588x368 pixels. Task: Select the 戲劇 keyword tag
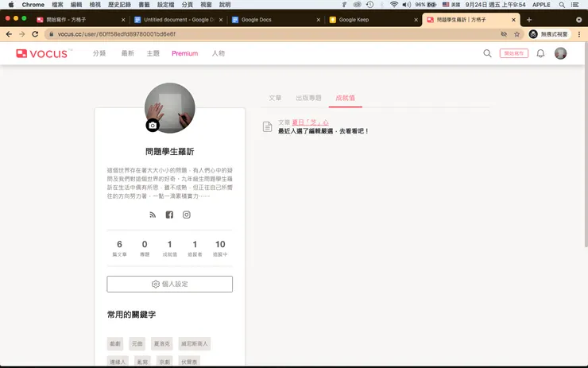(115, 343)
